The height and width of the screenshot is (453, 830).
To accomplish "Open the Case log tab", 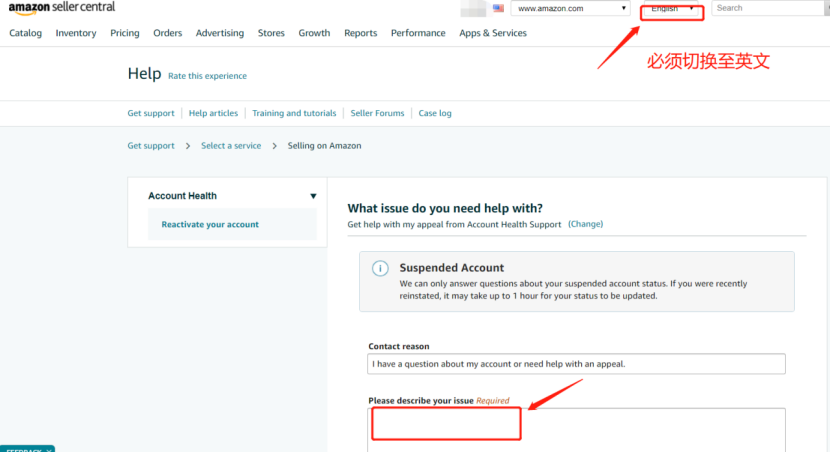I will tap(435, 113).
